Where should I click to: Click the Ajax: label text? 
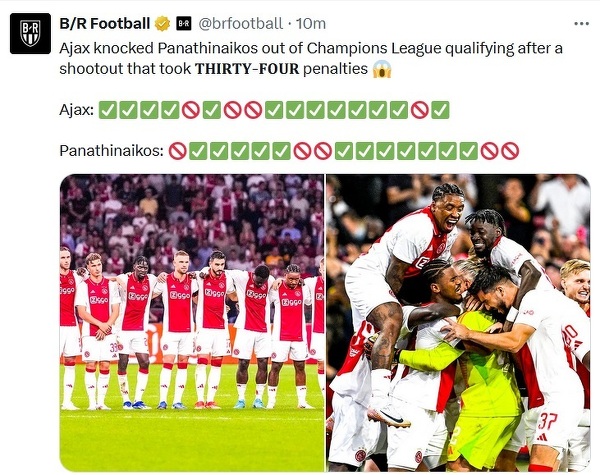tap(77, 110)
